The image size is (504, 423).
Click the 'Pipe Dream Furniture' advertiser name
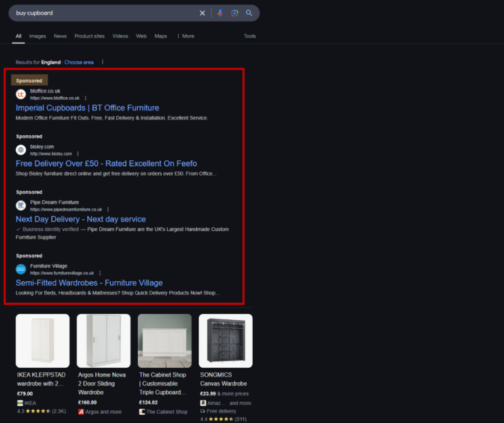(54, 202)
